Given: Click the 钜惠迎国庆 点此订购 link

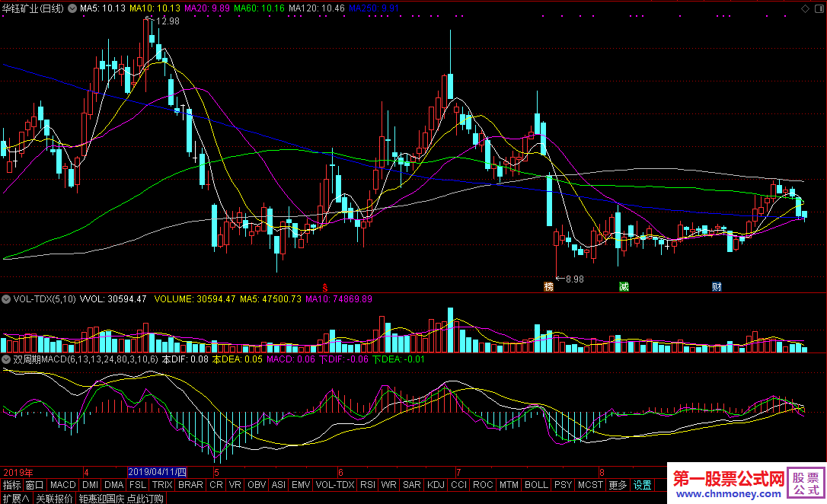Looking at the screenshot, I should coord(121,498).
